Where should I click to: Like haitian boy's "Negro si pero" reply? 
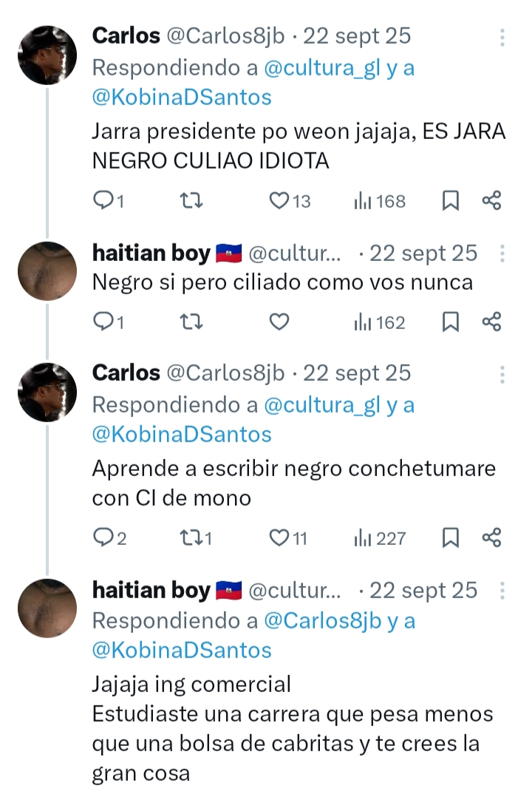point(279,322)
